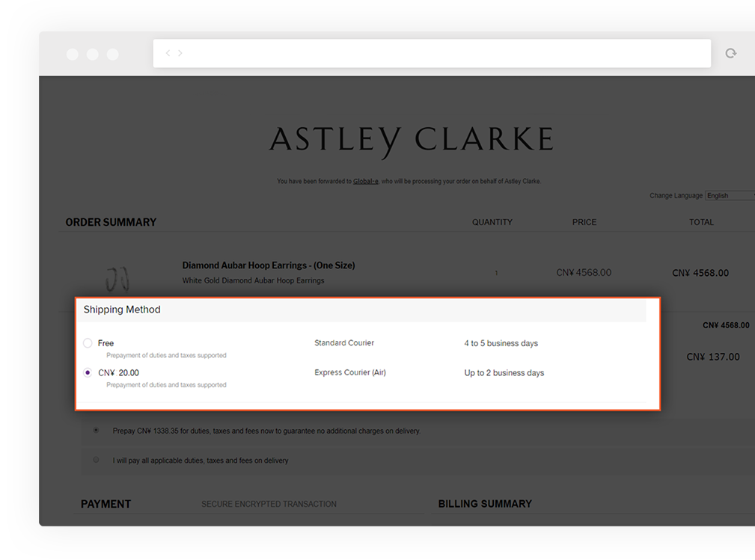Click the first gray window control dot

tap(73, 55)
